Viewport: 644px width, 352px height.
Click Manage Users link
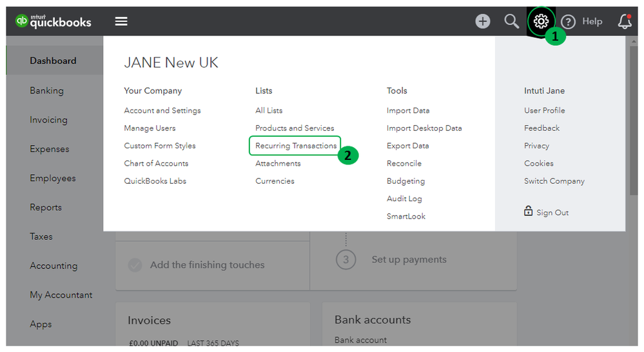pos(150,128)
